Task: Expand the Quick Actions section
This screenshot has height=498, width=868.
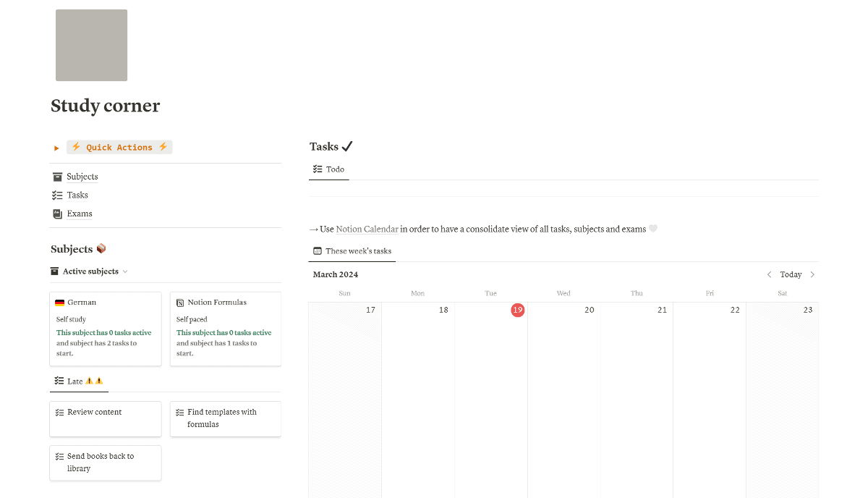Action: point(56,147)
